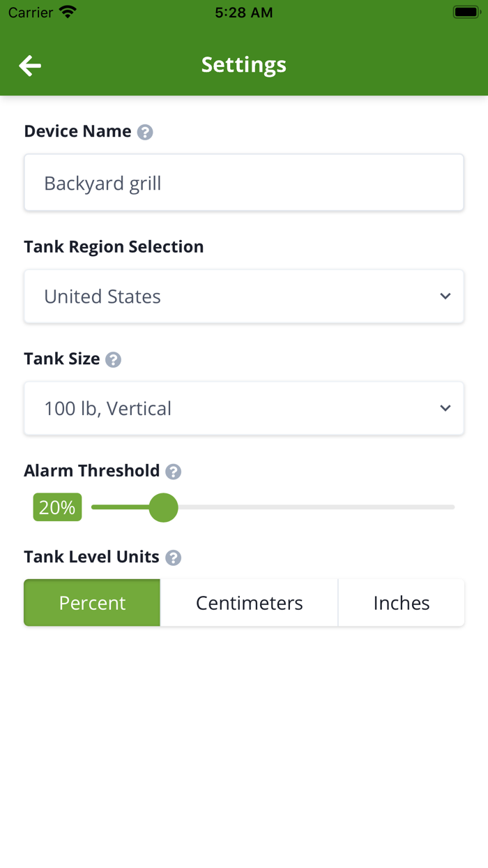
Task: Open help for Device Name
Action: pyautogui.click(x=145, y=131)
